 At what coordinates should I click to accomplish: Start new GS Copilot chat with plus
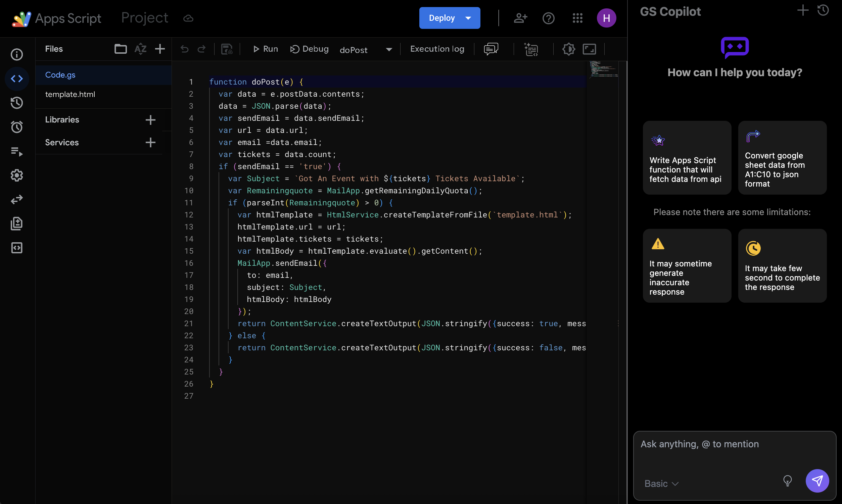click(x=803, y=10)
